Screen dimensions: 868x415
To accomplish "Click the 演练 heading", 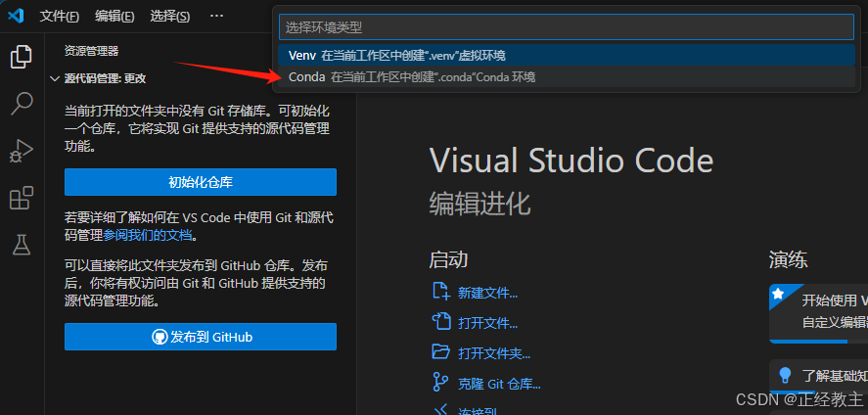I will (789, 259).
